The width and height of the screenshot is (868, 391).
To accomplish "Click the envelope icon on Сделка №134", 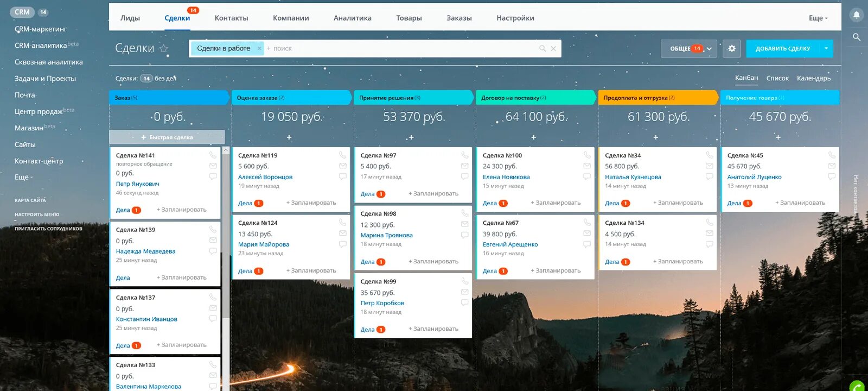I will coord(710,233).
